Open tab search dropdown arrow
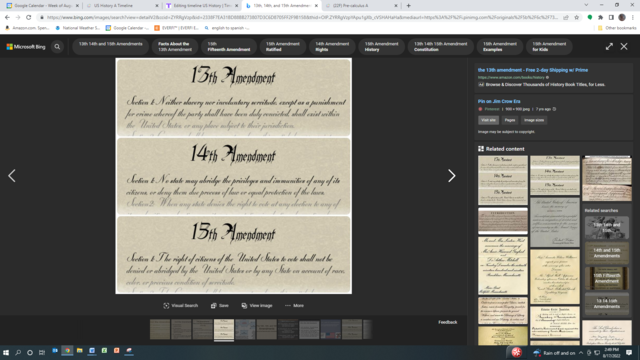This screenshot has width=640, height=360. (586, 5)
